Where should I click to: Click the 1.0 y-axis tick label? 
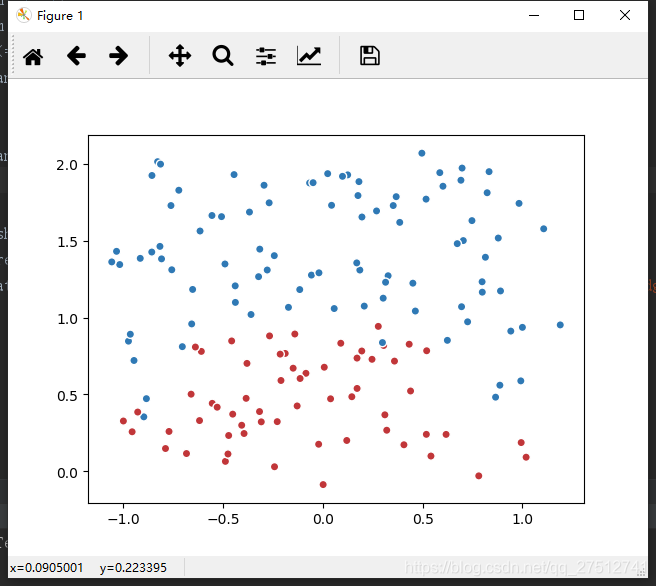(67, 319)
